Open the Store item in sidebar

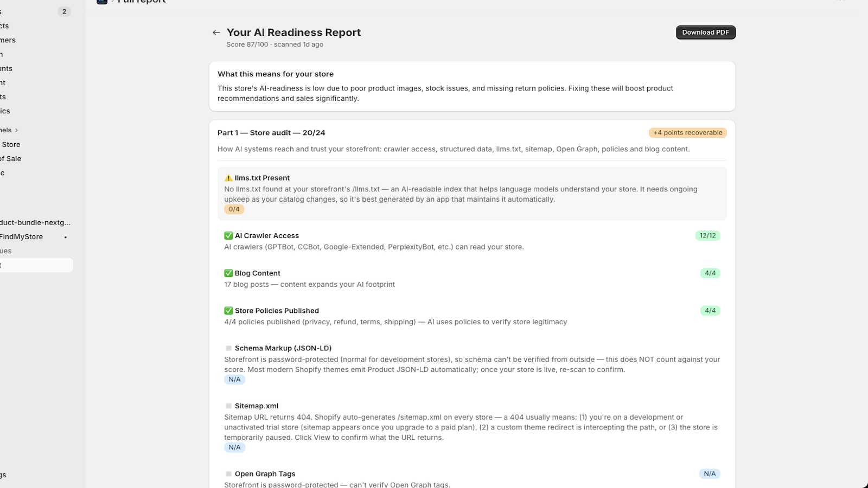pos(11,145)
